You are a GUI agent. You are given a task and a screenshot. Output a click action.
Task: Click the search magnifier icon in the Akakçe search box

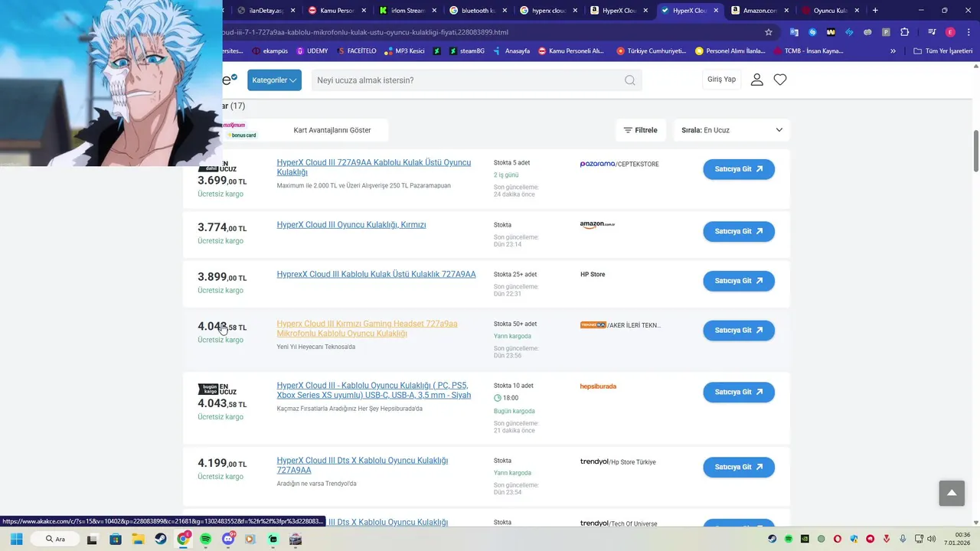(629, 80)
